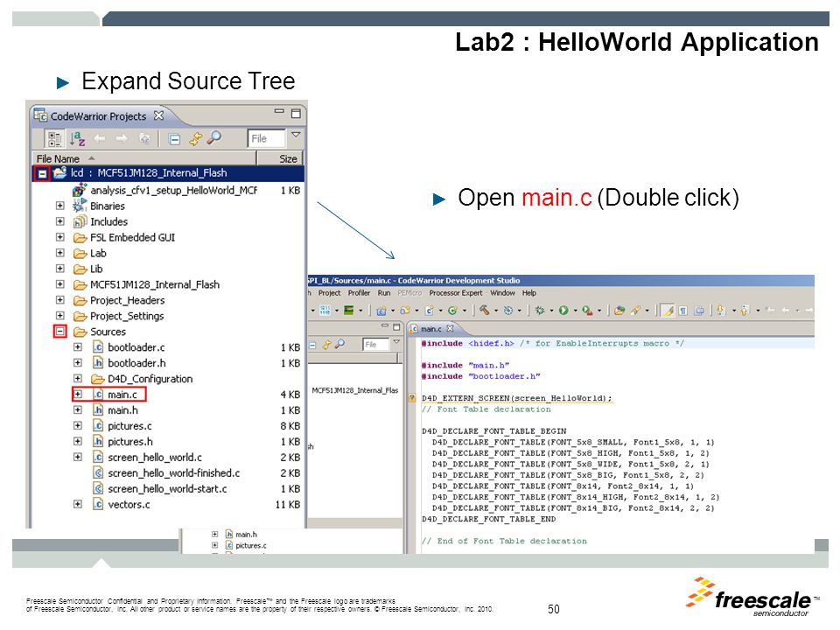Click the green Run play toolbar icon

tap(563, 310)
